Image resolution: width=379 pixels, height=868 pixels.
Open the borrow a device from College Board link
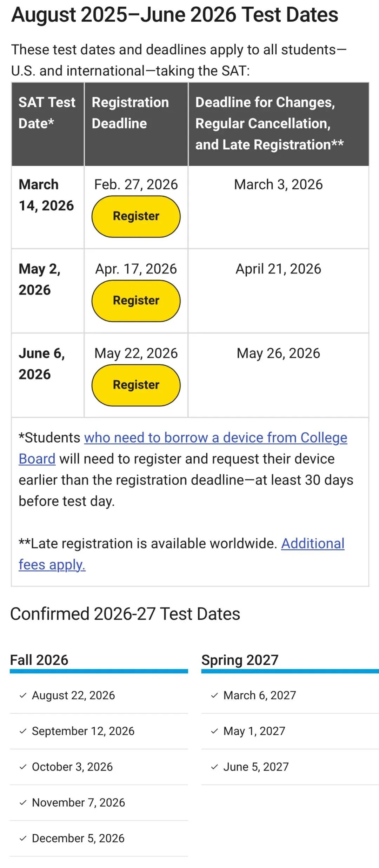pyautogui.click(x=215, y=438)
